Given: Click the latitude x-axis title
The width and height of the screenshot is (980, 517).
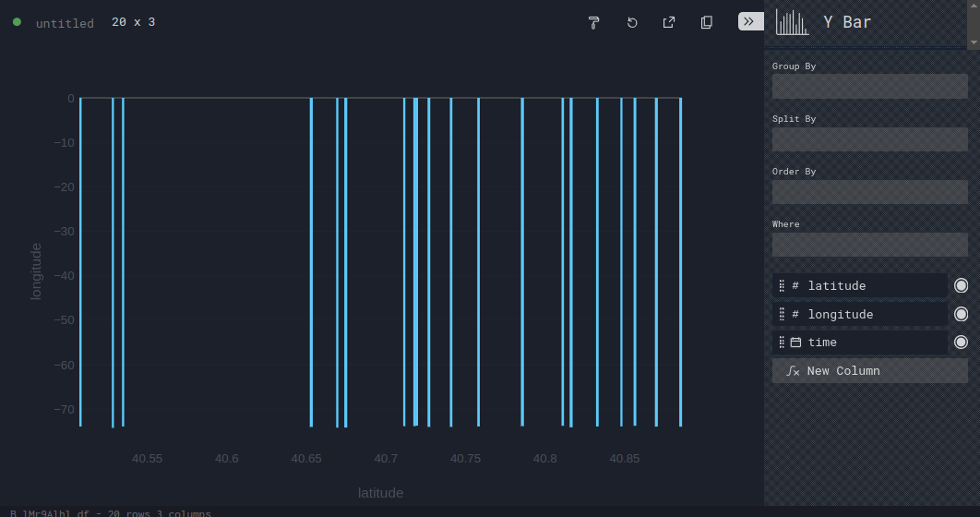Looking at the screenshot, I should [x=380, y=493].
